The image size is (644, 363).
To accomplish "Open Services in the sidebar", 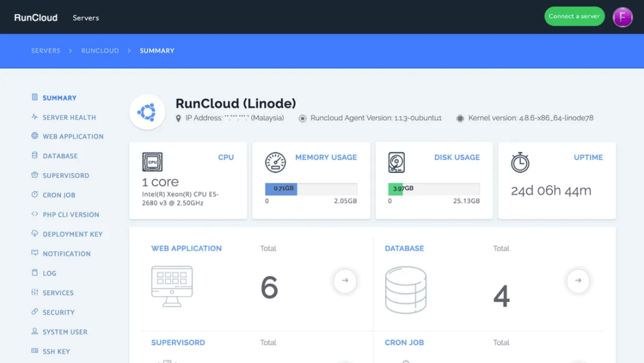I will [58, 293].
